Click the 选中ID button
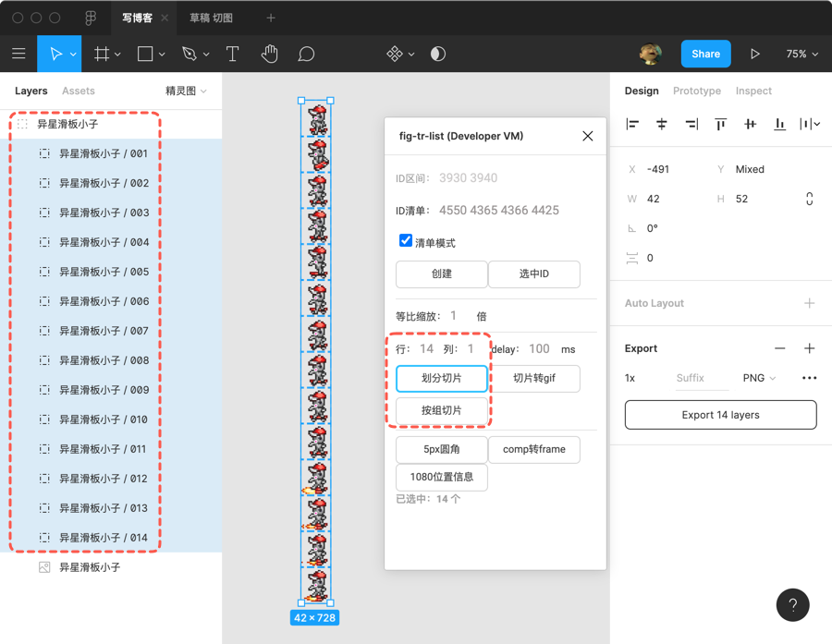The height and width of the screenshot is (644, 832). (533, 273)
